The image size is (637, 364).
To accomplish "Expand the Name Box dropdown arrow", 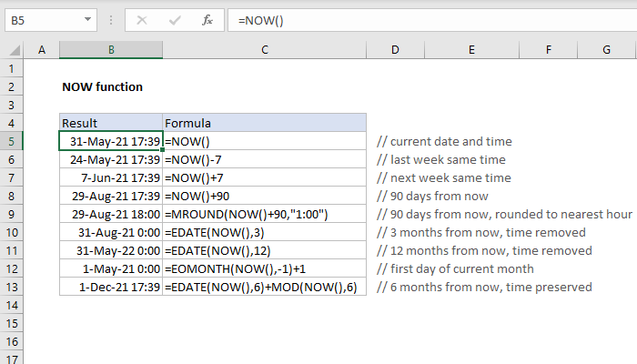I will pyautogui.click(x=87, y=19).
